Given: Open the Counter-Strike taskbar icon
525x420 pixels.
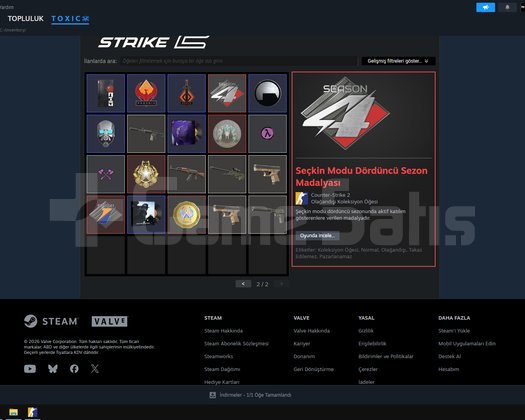Looking at the screenshot, I should coord(32,412).
